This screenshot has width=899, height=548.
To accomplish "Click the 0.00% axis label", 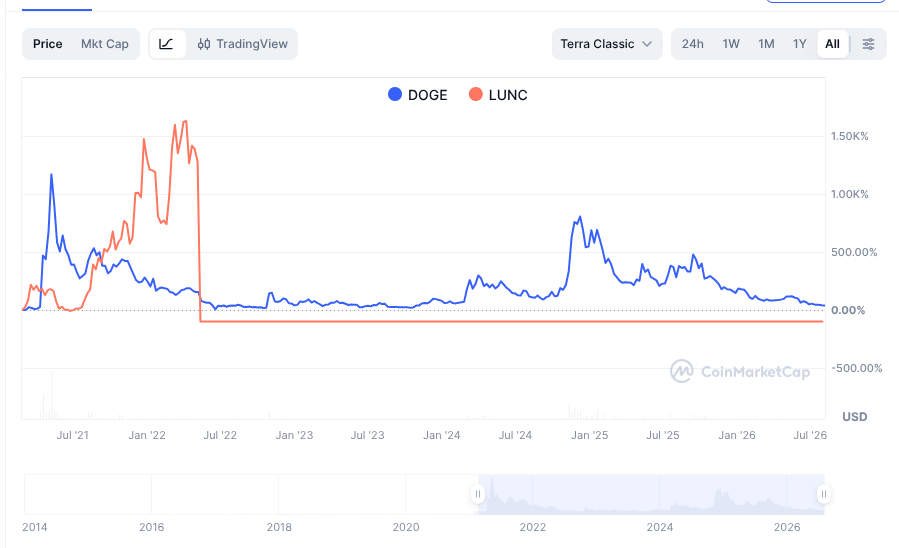I will 848,310.
